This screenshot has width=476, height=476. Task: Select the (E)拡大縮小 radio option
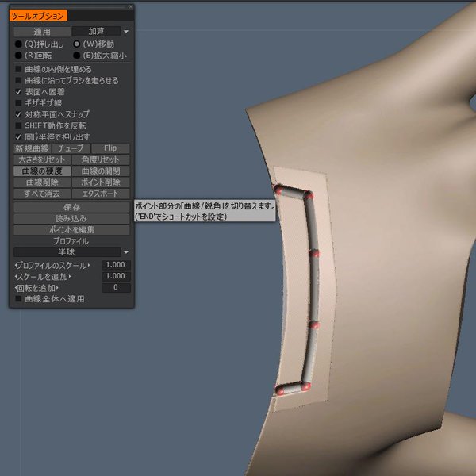(x=77, y=56)
